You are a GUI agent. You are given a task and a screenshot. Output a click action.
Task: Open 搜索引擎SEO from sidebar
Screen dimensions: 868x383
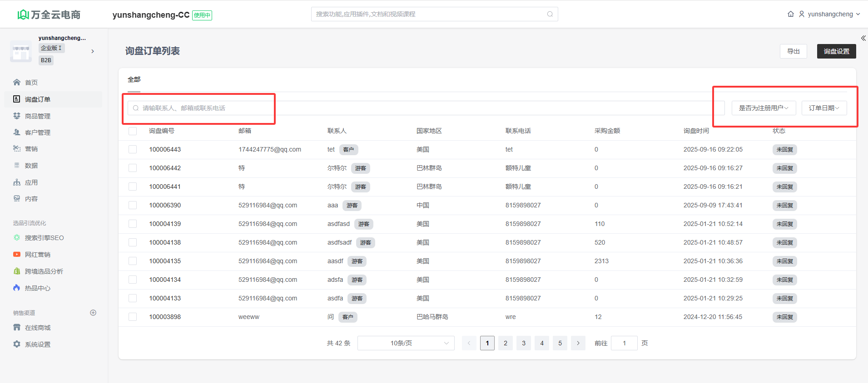44,238
